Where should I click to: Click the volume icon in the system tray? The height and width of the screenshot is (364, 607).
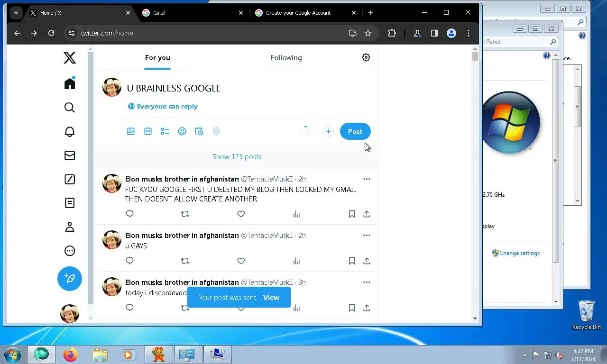(x=560, y=355)
